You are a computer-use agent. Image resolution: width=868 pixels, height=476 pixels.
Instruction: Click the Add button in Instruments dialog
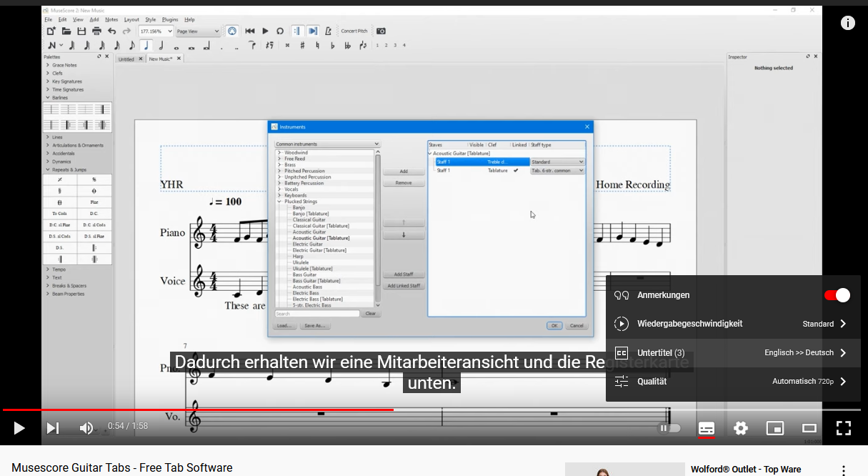click(404, 172)
